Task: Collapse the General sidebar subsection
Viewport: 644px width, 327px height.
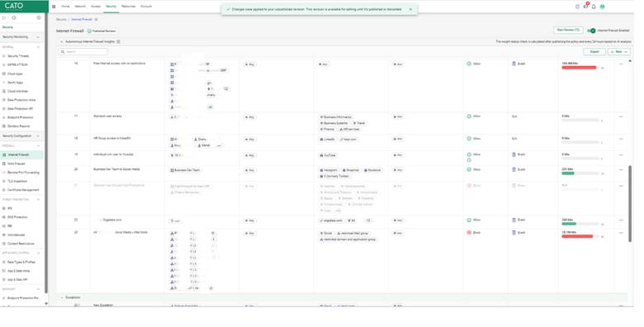Action: 38,47
